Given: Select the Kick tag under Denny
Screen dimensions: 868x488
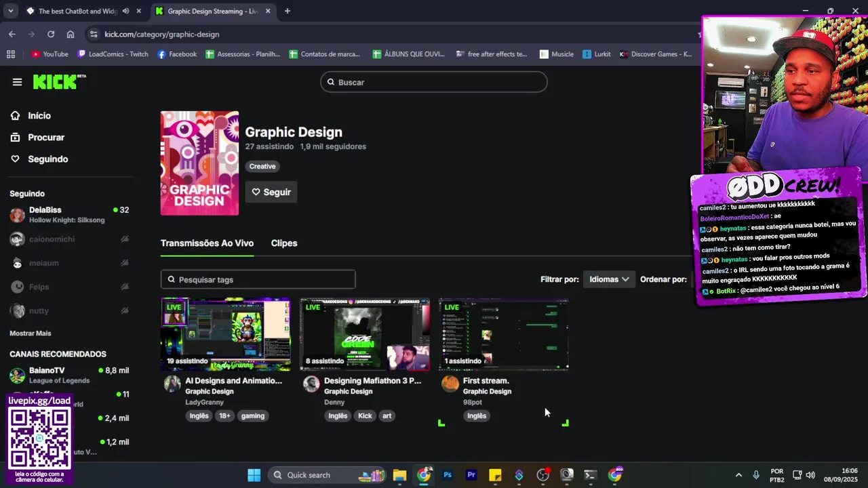Looking at the screenshot, I should tap(365, 416).
